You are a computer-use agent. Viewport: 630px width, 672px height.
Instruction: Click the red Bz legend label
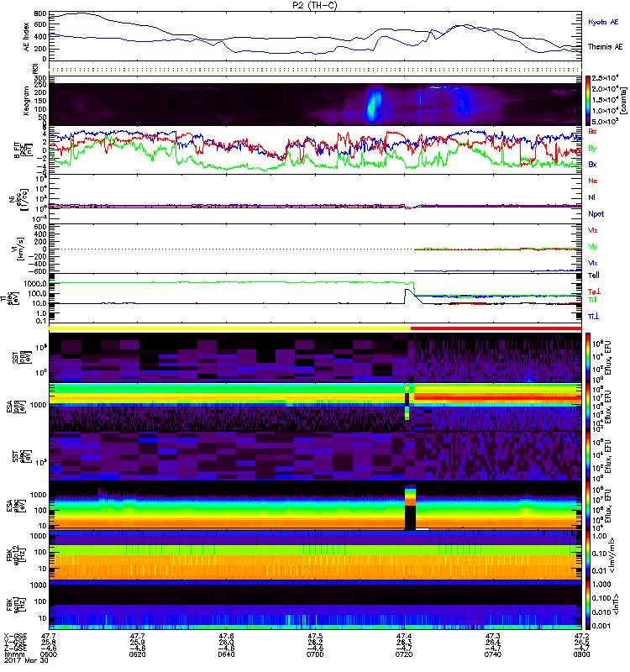(x=592, y=131)
